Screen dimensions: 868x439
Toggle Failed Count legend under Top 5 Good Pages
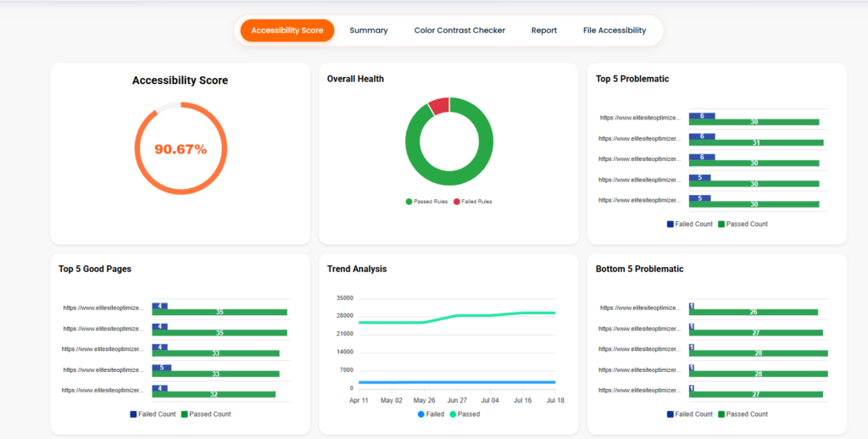(153, 414)
